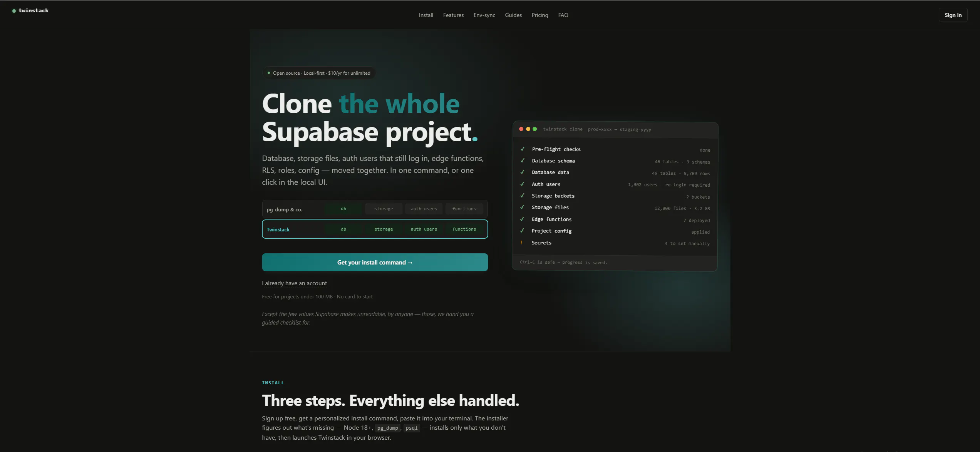Click the pg_dump inline code chip

pos(387,428)
